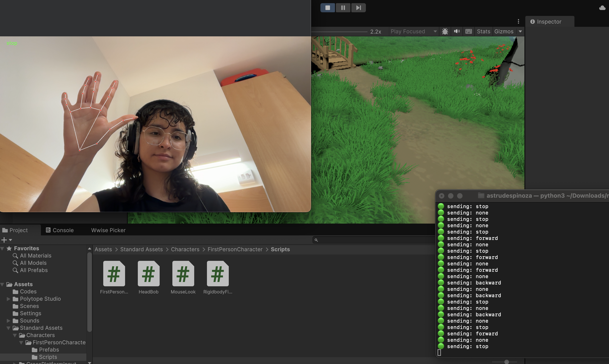Toggle the Game view debug bug icon
Screen dimensions: 609x364
445,31
